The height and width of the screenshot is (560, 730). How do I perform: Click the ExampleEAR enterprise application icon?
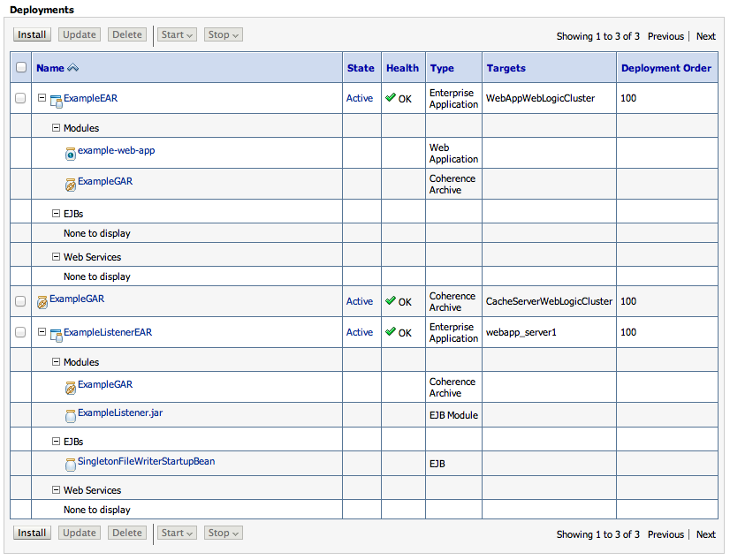click(x=56, y=101)
